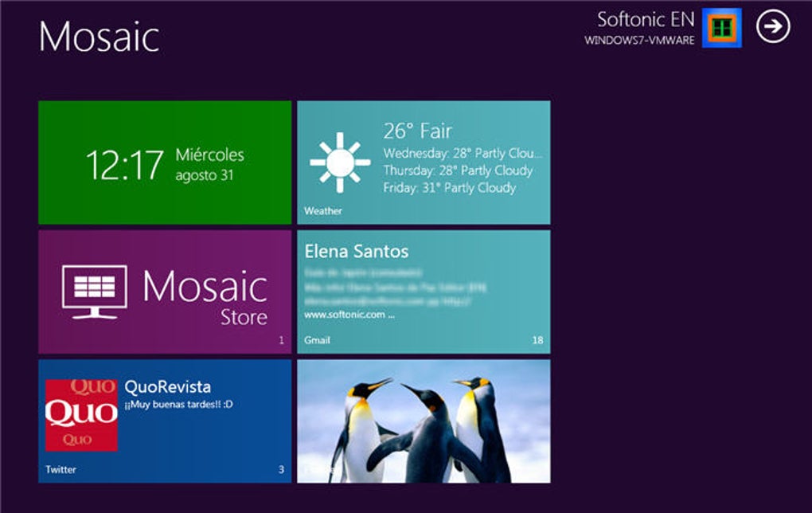Click the Weather tile label
The height and width of the screenshot is (513, 812).
point(323,211)
